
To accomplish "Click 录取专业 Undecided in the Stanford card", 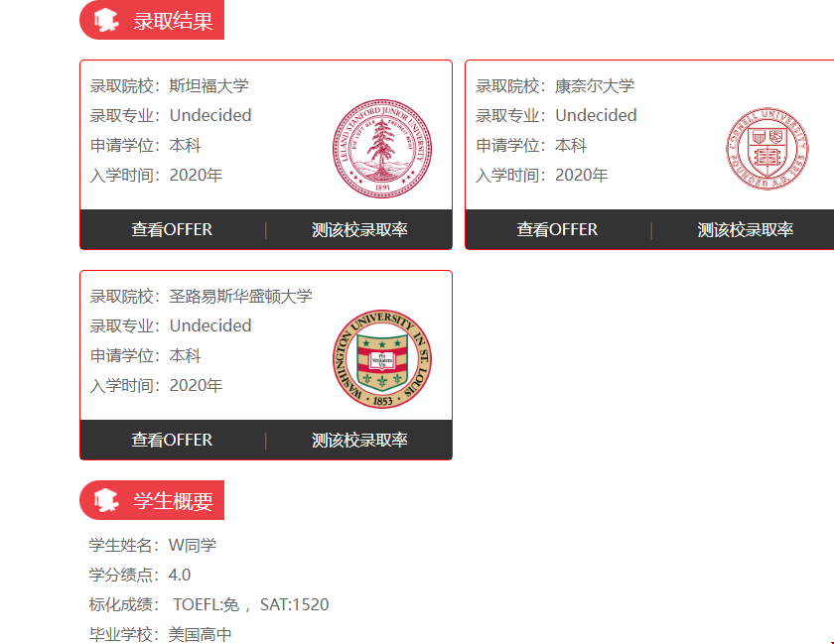I will [x=170, y=115].
